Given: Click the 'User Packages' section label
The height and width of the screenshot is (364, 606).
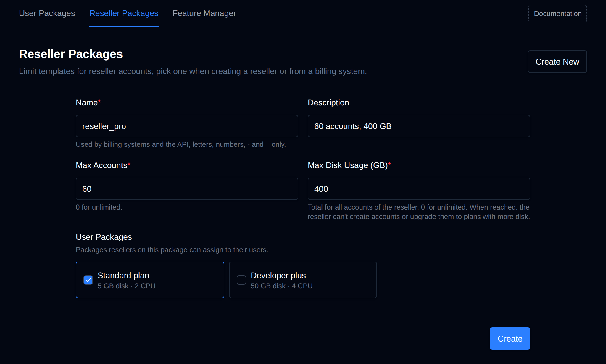Looking at the screenshot, I should tap(104, 237).
